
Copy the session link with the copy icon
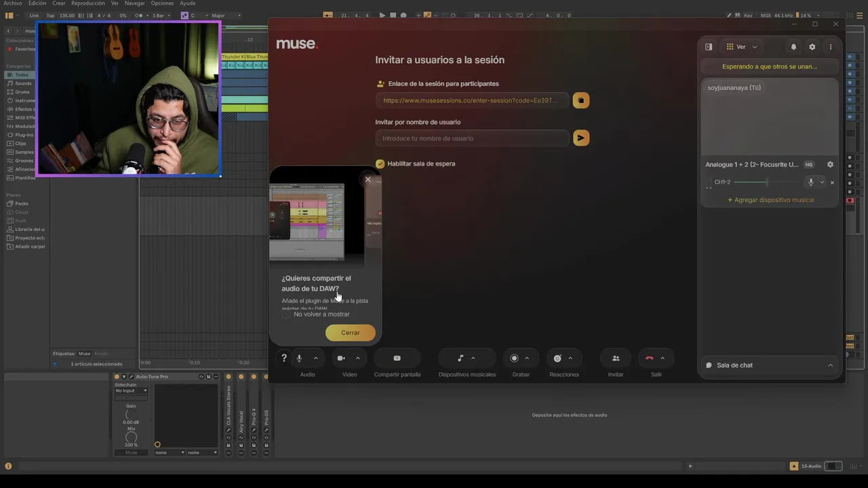(580, 100)
